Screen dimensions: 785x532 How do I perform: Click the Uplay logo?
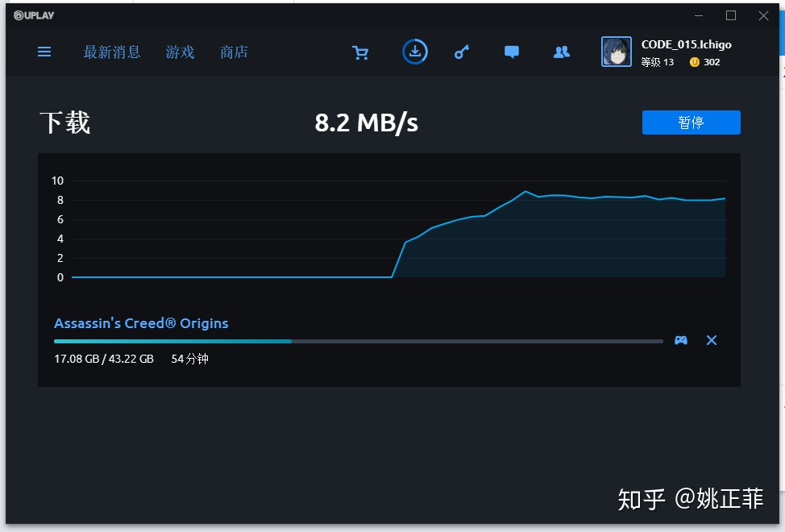pyautogui.click(x=35, y=15)
